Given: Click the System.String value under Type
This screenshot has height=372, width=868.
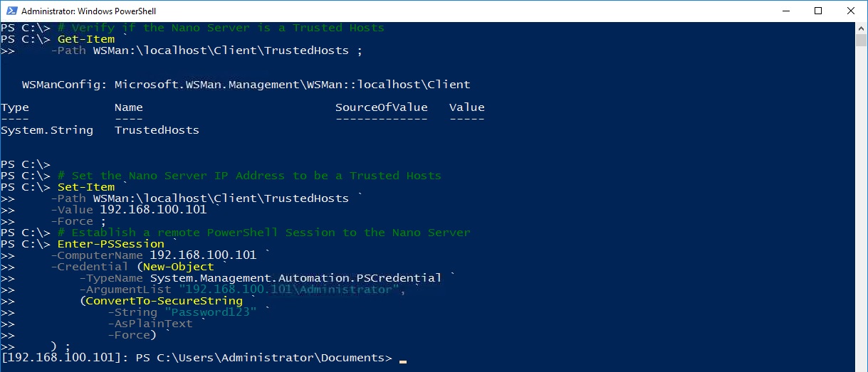Looking at the screenshot, I should [x=47, y=130].
